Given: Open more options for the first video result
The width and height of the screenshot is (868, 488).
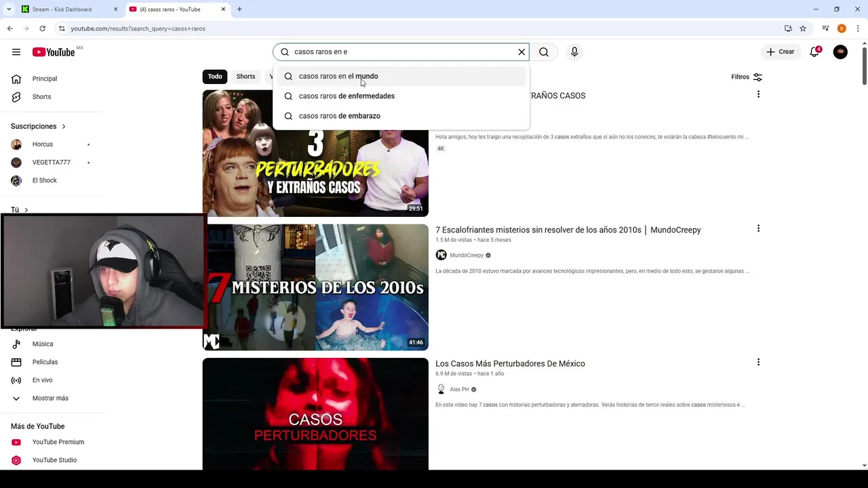Looking at the screenshot, I should (x=758, y=95).
